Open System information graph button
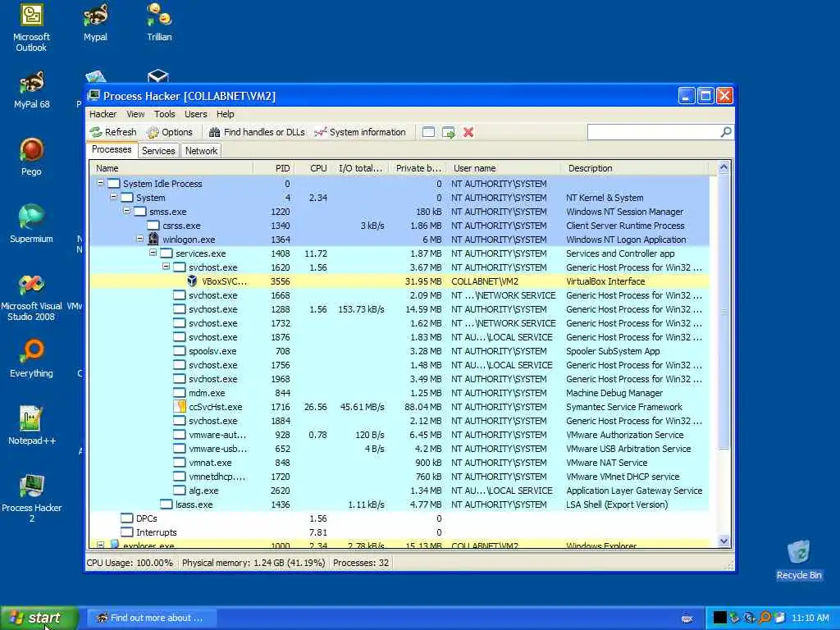This screenshot has width=840, height=630. 361,132
